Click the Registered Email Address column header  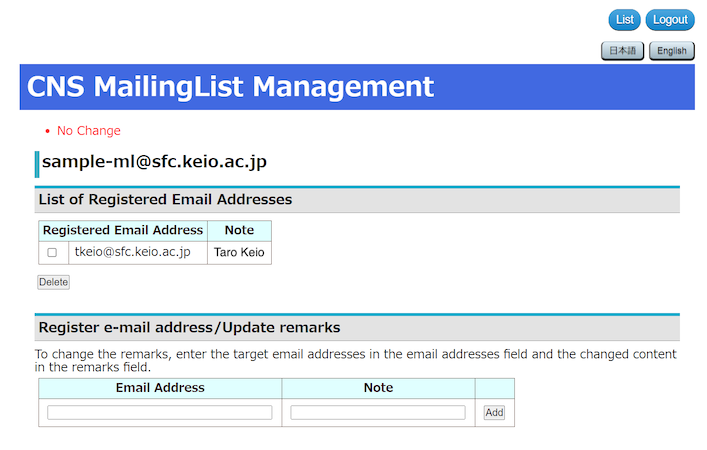(123, 230)
